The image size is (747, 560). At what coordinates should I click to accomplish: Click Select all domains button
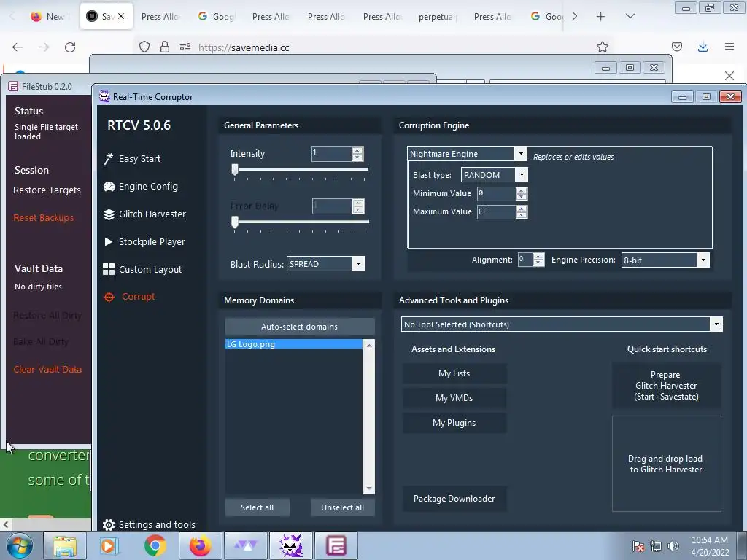pos(258,507)
